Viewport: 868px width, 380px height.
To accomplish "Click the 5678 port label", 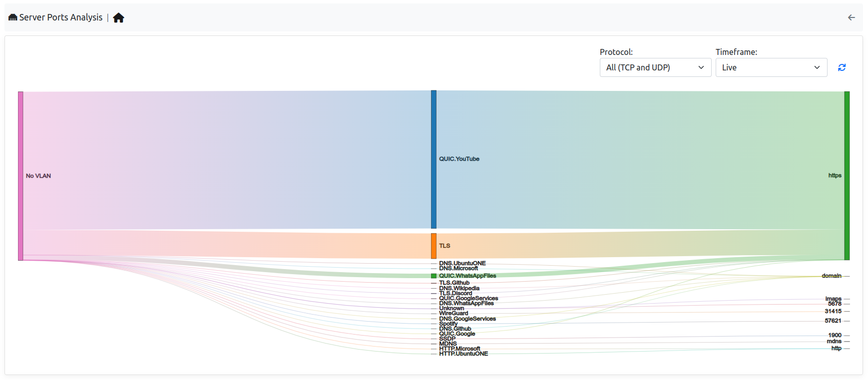I will [x=835, y=304].
